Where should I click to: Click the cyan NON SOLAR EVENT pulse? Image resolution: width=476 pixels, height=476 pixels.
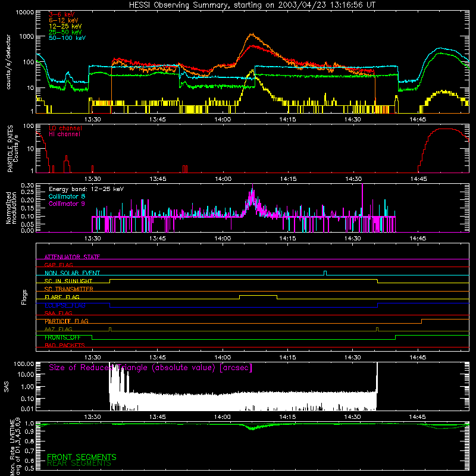tap(325, 273)
